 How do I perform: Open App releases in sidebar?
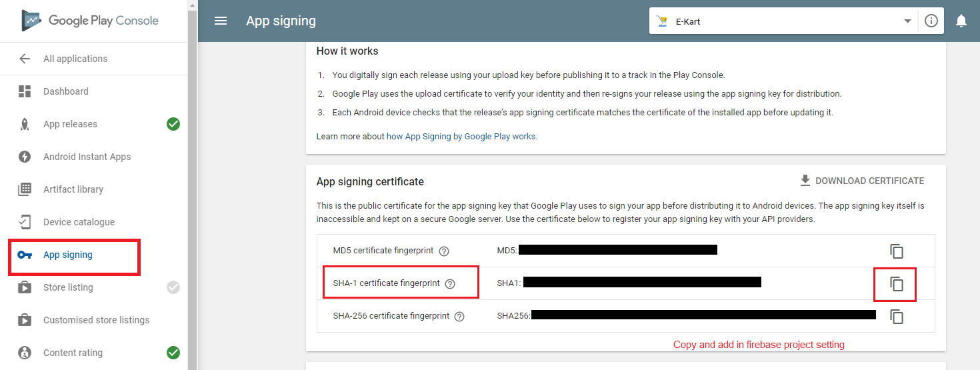pyautogui.click(x=70, y=124)
